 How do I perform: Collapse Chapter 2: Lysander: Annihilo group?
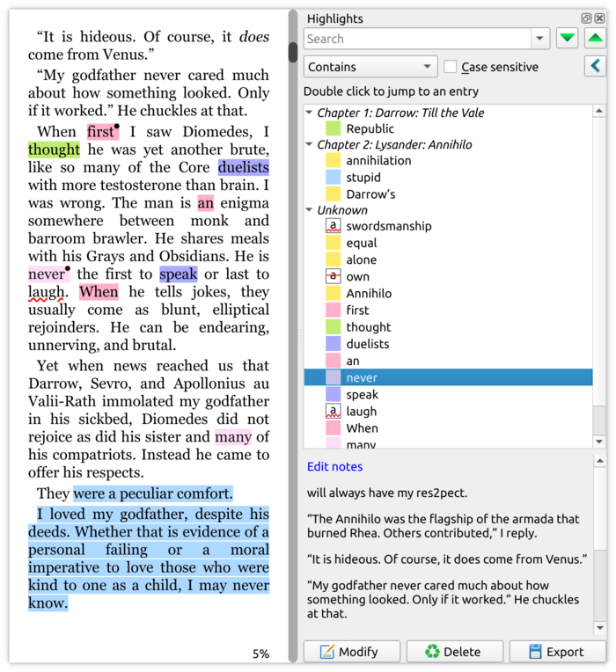click(309, 144)
